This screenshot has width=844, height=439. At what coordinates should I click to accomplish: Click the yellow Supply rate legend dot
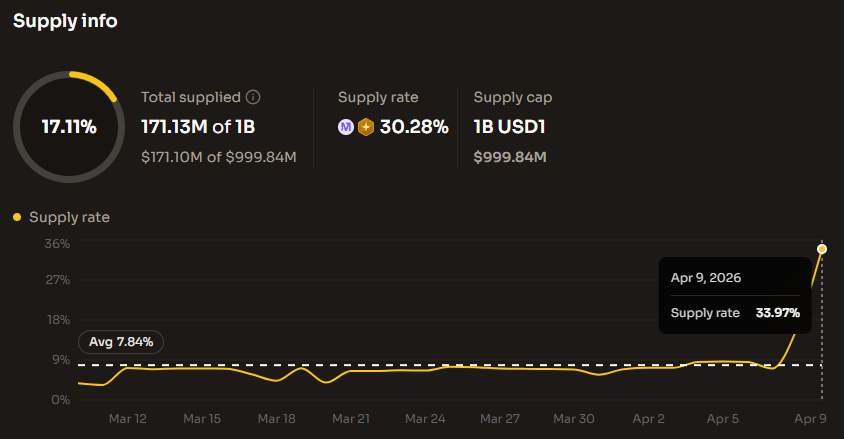17,217
